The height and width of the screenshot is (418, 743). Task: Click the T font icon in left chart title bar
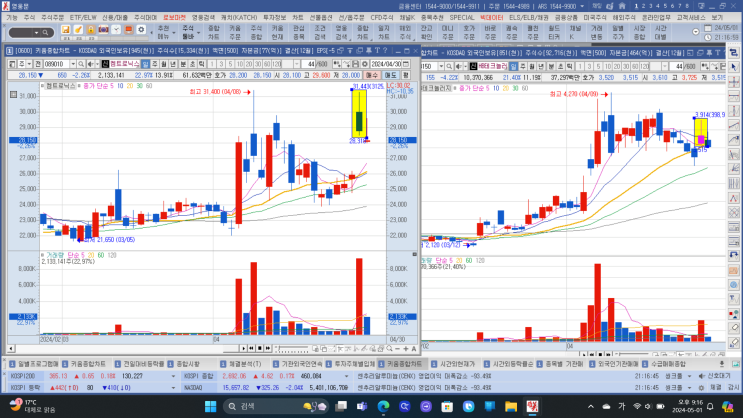pyautogui.click(x=377, y=50)
